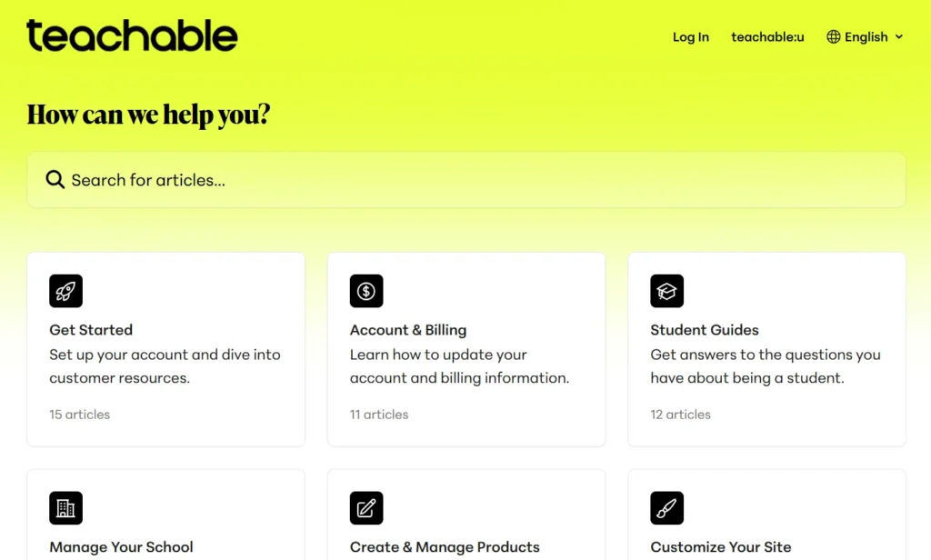Click the pencil icon for Create & Manage Products
Viewport: 931px width, 560px height.
(x=366, y=508)
